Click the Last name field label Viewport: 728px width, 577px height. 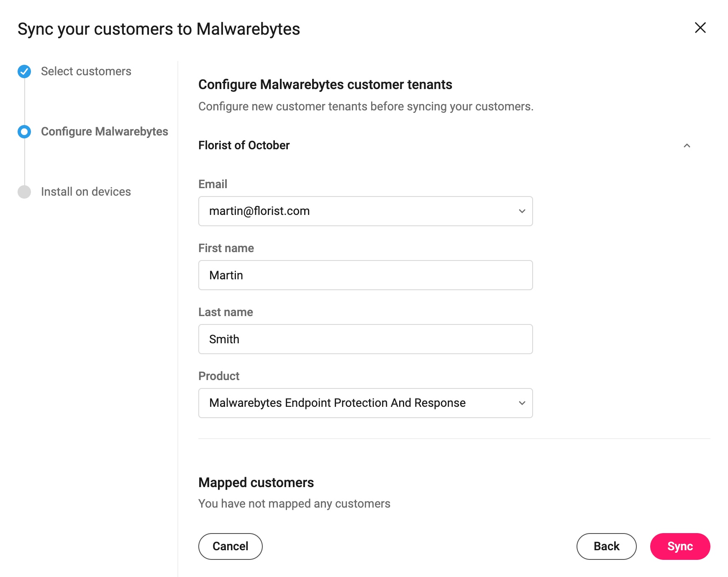[x=226, y=312]
